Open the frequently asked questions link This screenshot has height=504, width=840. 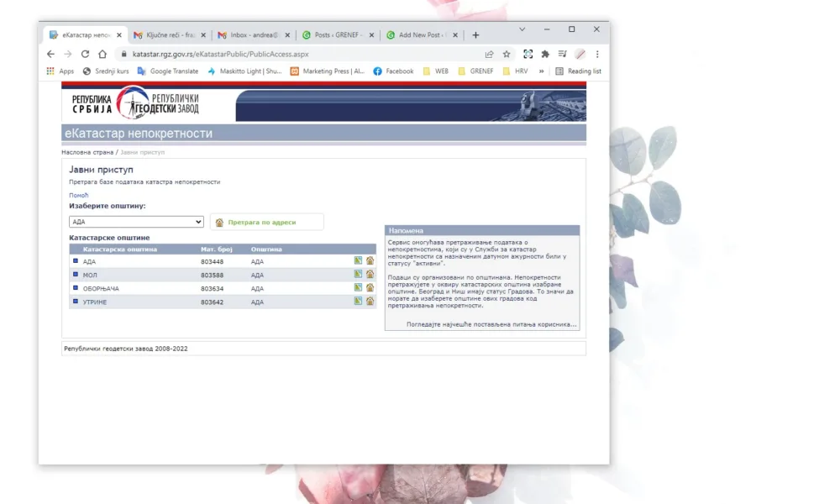[491, 324]
